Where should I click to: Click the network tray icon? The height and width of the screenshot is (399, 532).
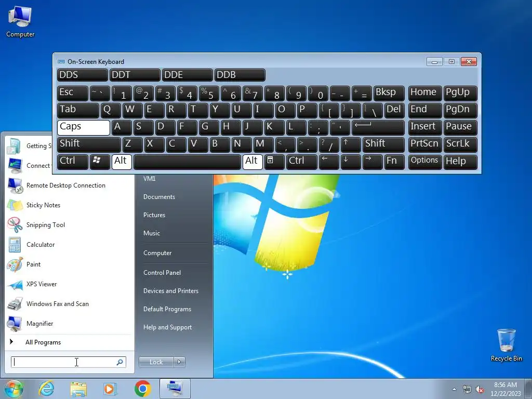(467, 390)
